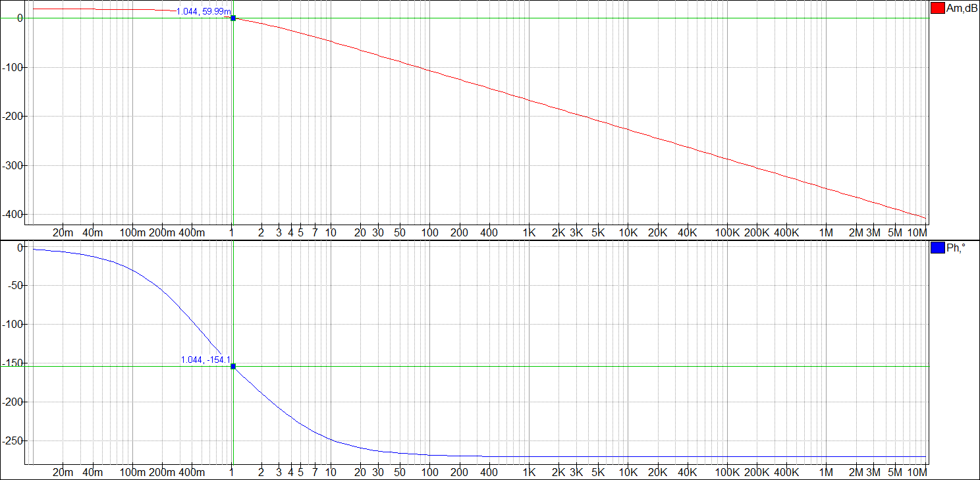Click the blue cursor marker on the phase curve

pos(233,366)
